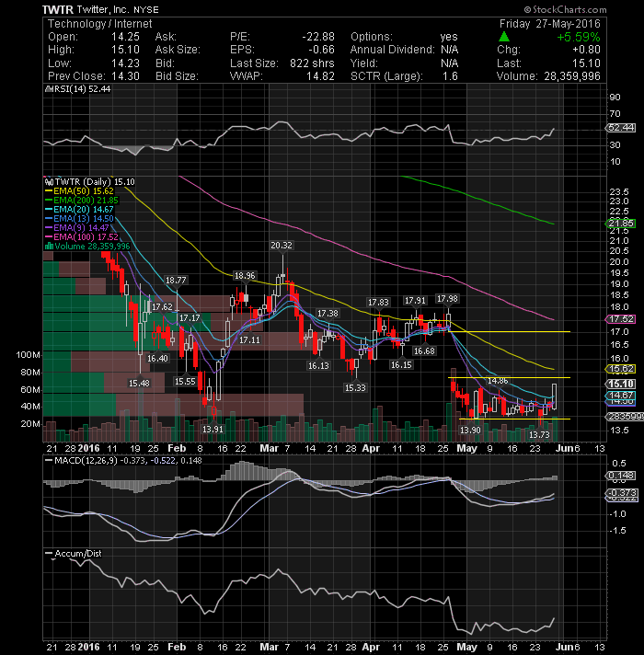
Task: Click the 20.32 peak price label
Action: (282, 246)
